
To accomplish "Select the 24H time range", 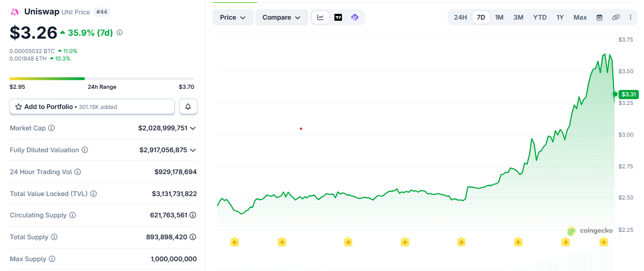I will 460,17.
